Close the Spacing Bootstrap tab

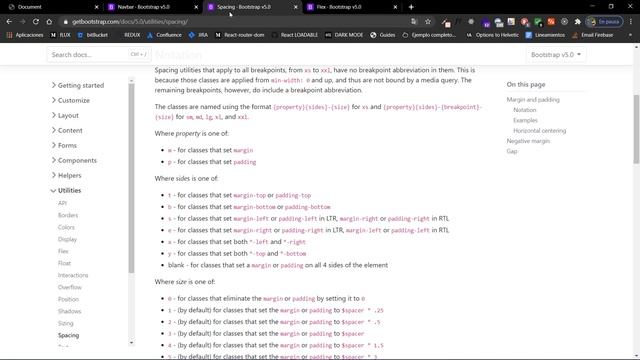(296, 7)
